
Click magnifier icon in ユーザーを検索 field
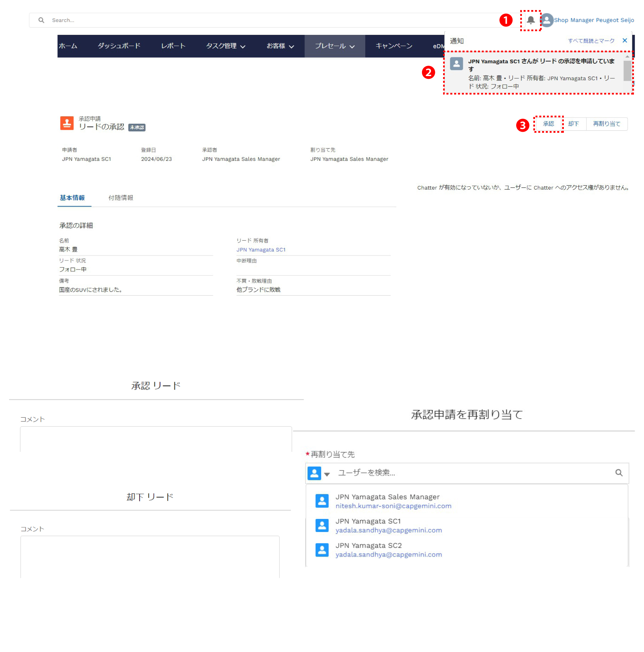click(618, 472)
